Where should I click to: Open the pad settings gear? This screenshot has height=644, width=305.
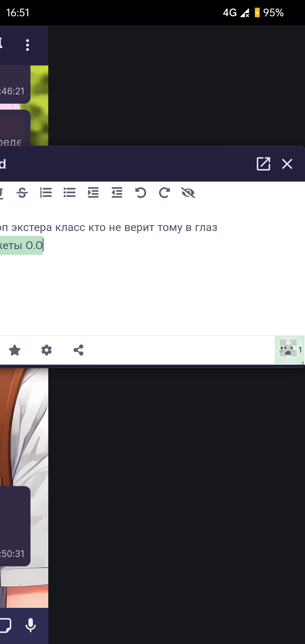click(x=47, y=350)
